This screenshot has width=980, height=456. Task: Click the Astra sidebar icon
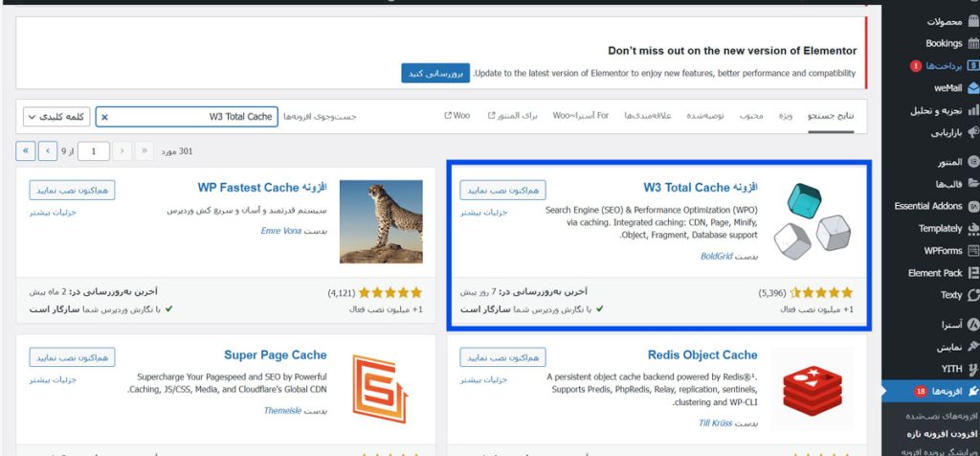pos(973,325)
